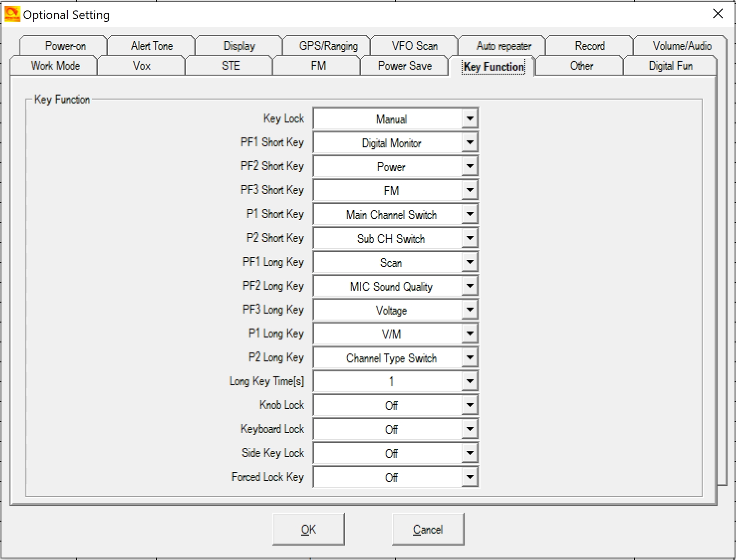The image size is (736, 560).
Task: Close the Optional Setting dialog
Action: coord(718,14)
